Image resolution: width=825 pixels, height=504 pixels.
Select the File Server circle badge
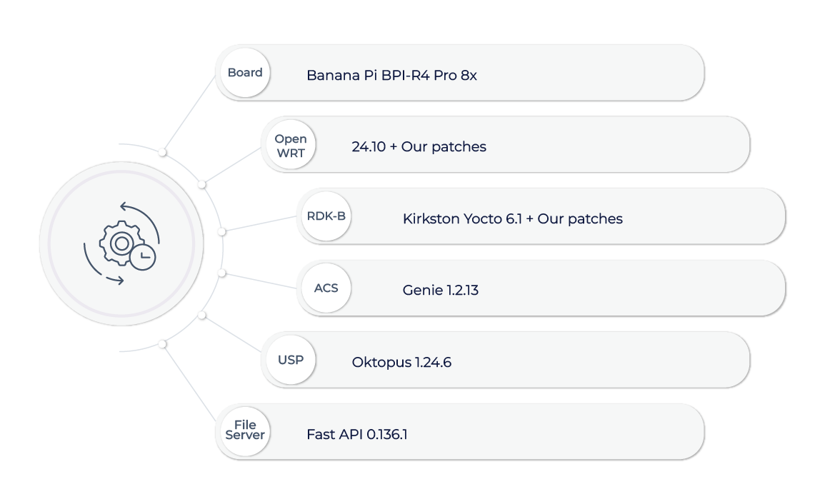tap(245, 431)
